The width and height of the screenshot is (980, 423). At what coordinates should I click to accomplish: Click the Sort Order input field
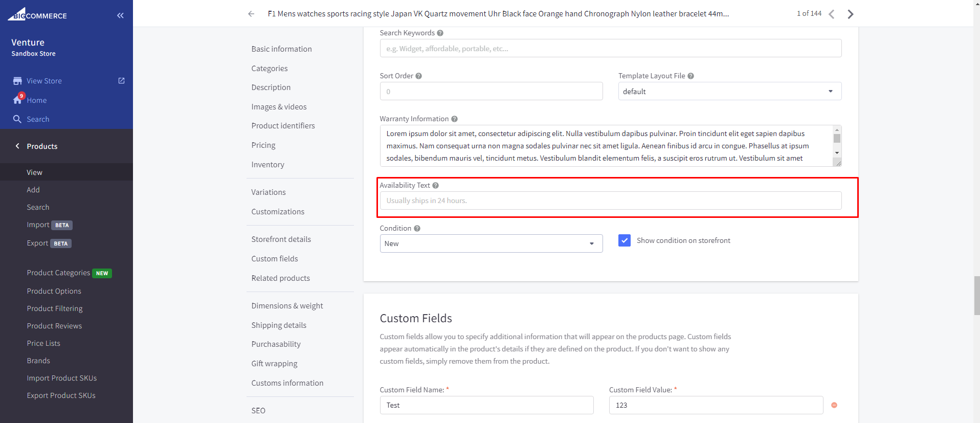pos(491,91)
